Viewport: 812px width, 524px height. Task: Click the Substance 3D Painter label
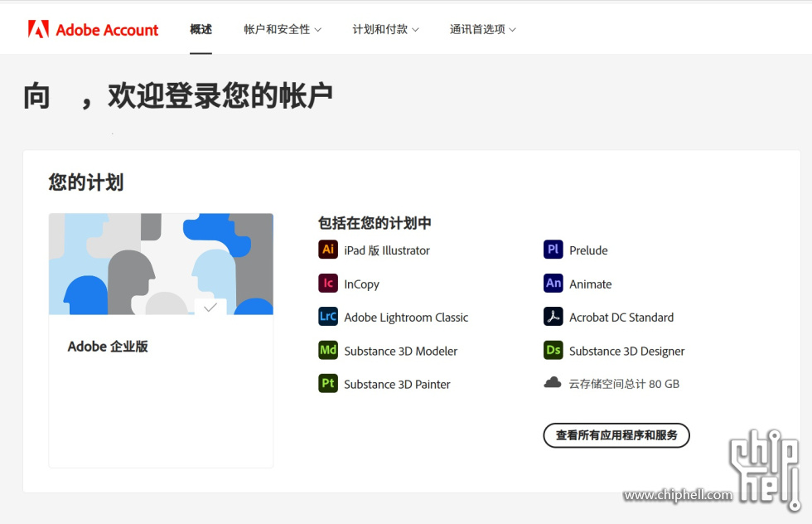coord(397,384)
